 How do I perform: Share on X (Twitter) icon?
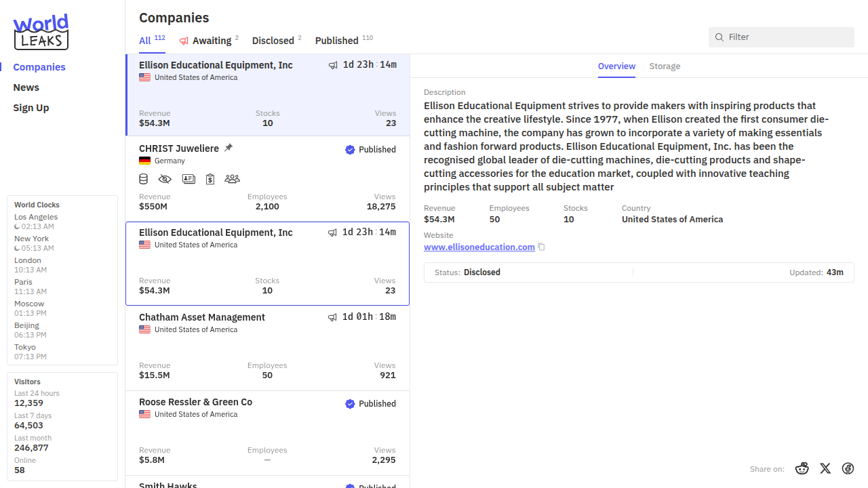(x=825, y=468)
